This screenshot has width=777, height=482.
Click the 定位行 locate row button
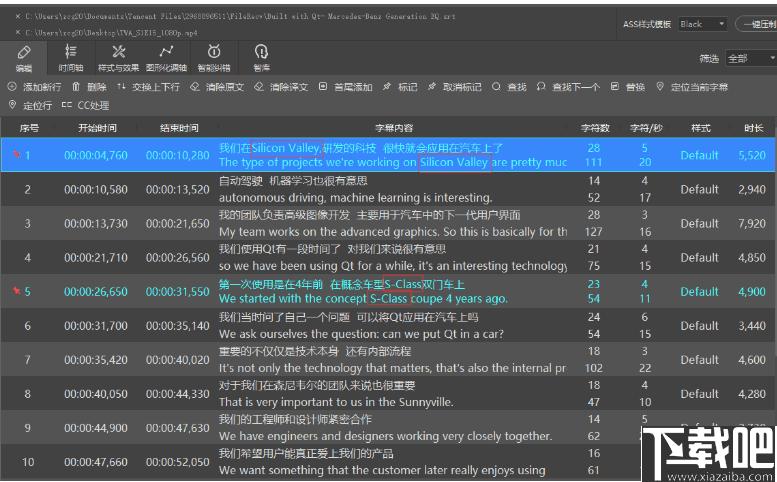(x=30, y=105)
